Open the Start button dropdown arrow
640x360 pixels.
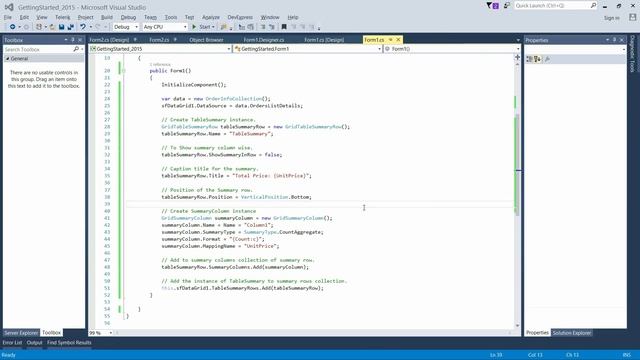click(213, 27)
